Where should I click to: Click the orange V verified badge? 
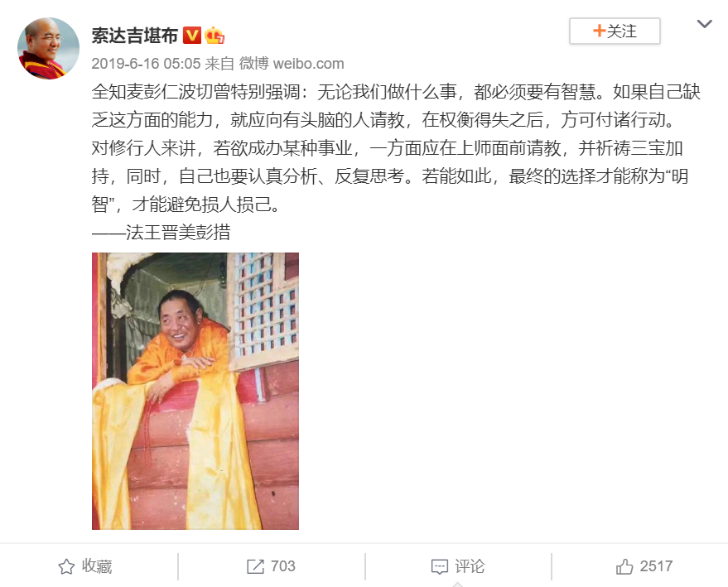tap(192, 36)
